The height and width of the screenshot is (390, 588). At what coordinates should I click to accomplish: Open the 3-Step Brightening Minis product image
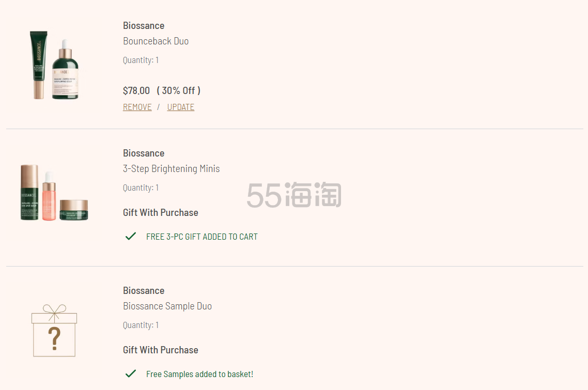point(54,193)
